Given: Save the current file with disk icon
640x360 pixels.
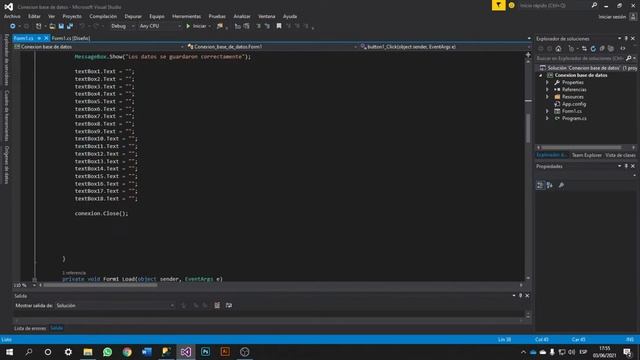Looking at the screenshot, I should [61, 26].
